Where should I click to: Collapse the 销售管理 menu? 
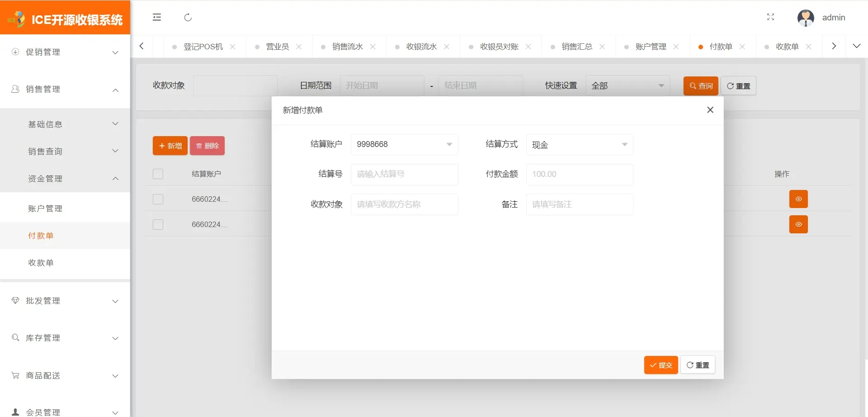coord(65,90)
